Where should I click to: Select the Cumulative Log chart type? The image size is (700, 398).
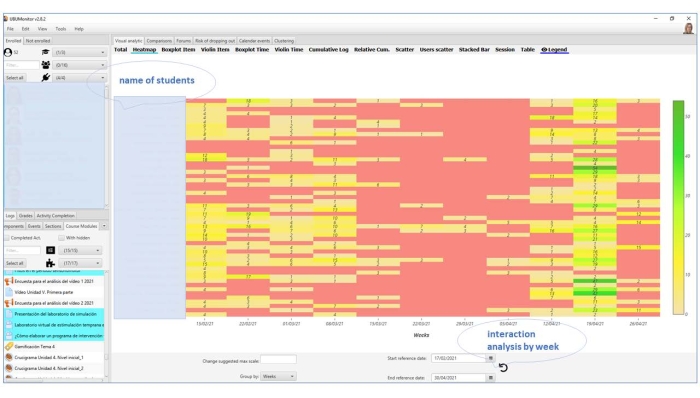point(328,50)
